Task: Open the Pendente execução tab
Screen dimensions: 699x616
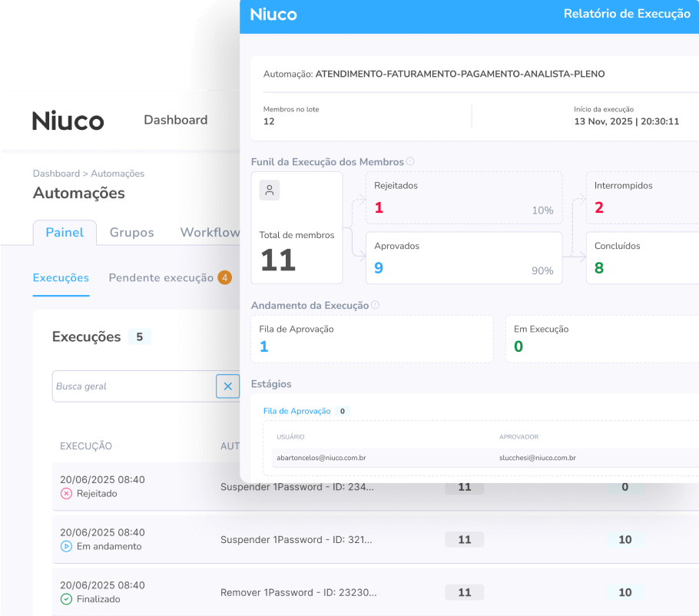Action: [x=161, y=278]
